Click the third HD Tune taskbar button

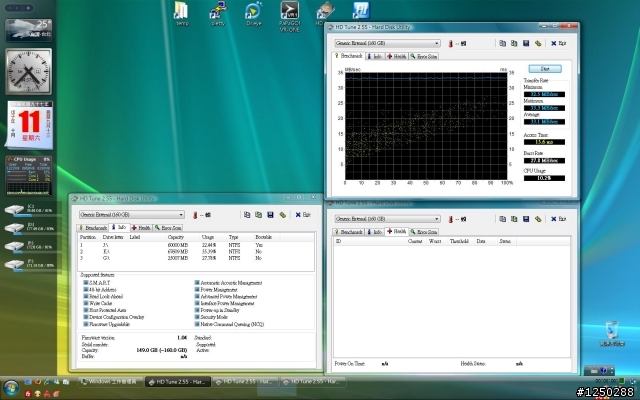coord(313,382)
